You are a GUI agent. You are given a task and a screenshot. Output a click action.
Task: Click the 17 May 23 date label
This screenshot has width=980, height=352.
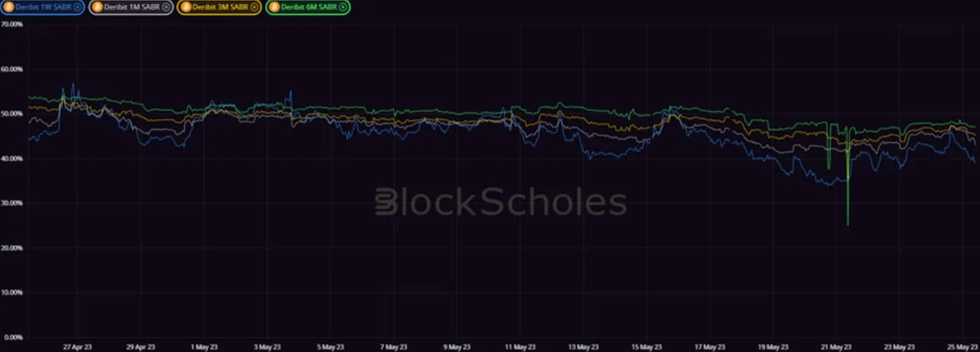[709, 347]
